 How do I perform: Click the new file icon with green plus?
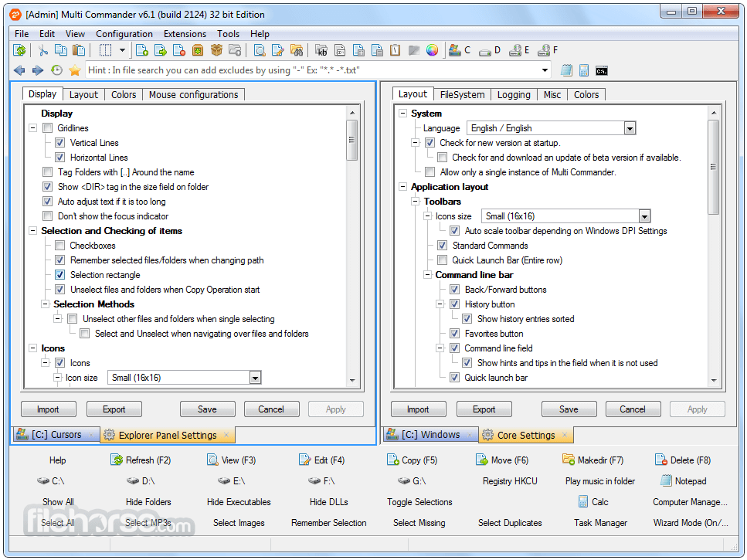coord(142,50)
